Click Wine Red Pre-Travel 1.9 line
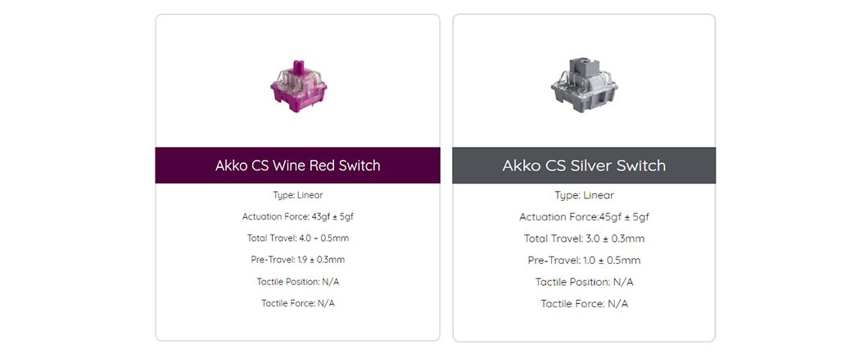The width and height of the screenshot is (868, 354). click(297, 260)
